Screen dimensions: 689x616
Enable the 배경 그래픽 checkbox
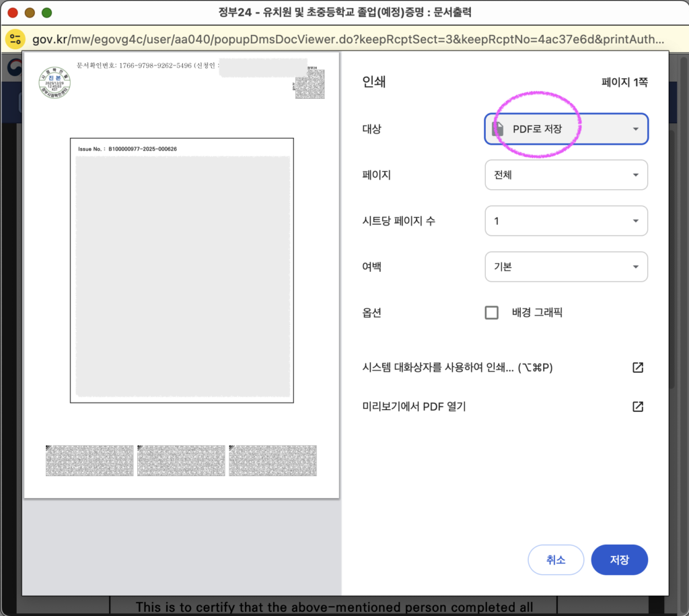coord(492,312)
